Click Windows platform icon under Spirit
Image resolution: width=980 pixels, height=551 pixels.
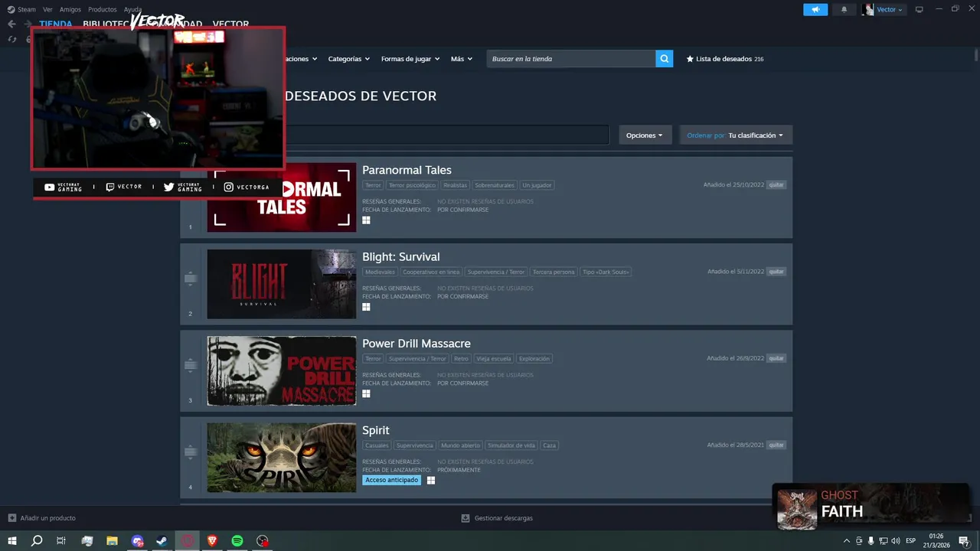coord(431,480)
